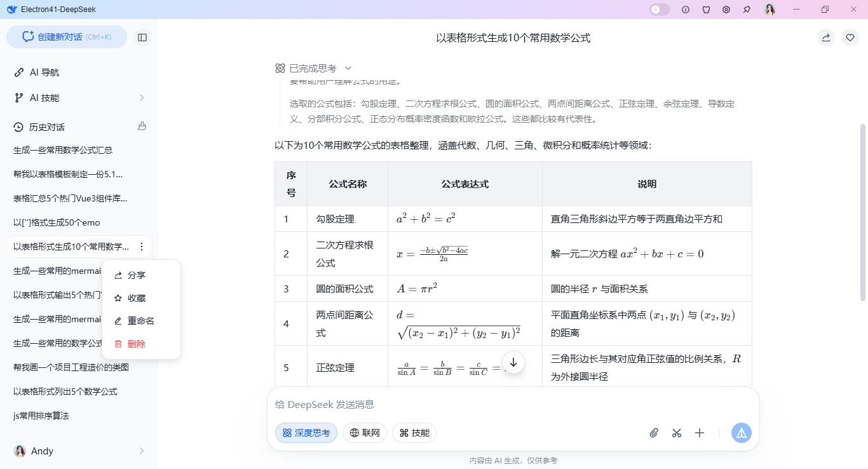
Task: Click the scissors screenshot icon
Action: 677,433
